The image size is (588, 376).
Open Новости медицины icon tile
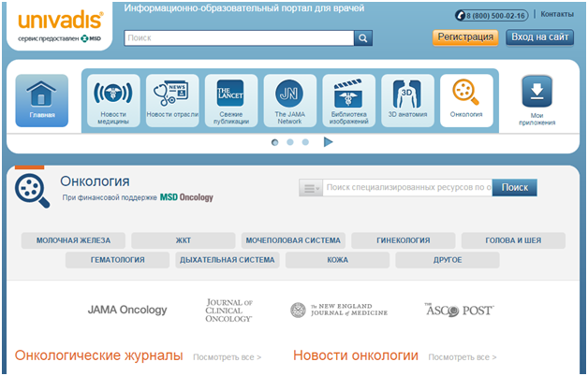click(113, 100)
